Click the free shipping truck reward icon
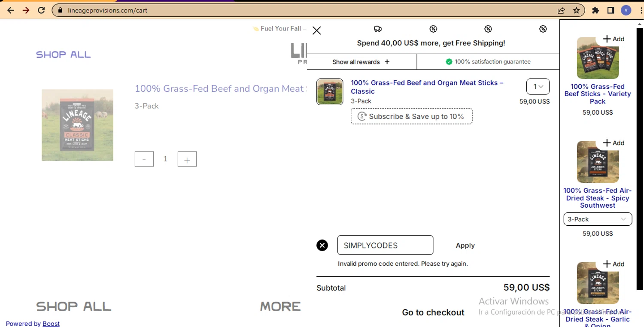 click(x=378, y=29)
